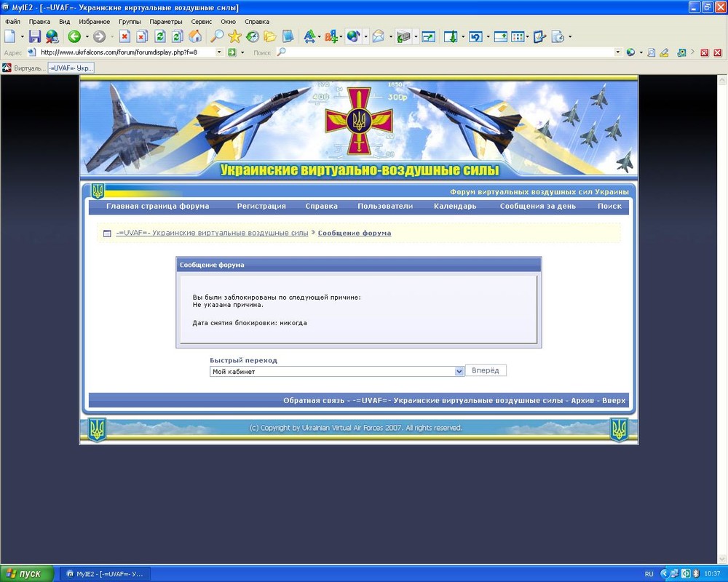728x582 pixels.
Task: Open the 'Мой кабинет' quick jump dropdown
Action: (459, 371)
